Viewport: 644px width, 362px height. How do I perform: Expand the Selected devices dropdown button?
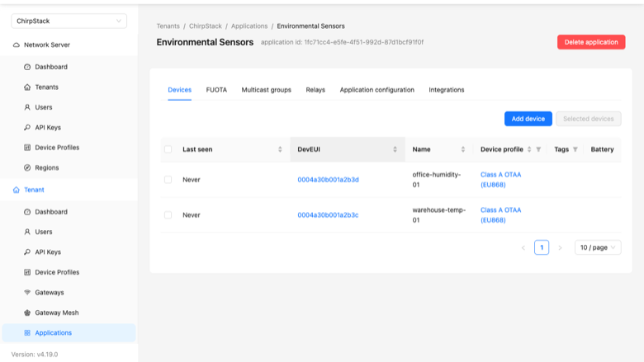pos(588,119)
